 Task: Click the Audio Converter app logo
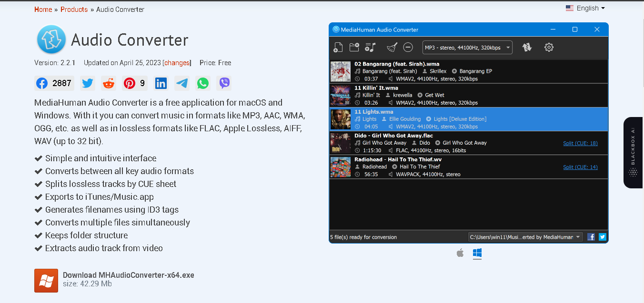(x=51, y=39)
